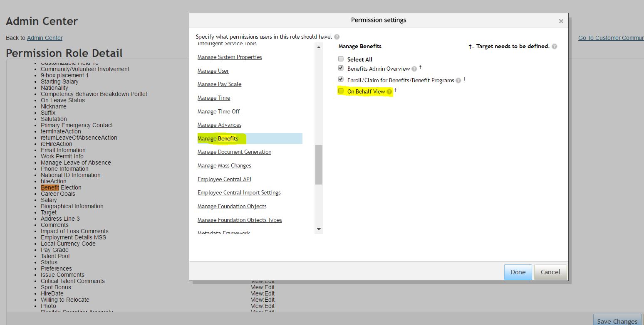Image resolution: width=644 pixels, height=325 pixels.
Task: Click 'Competency Behavior Breakdown Portlet' entry
Action: click(94, 94)
